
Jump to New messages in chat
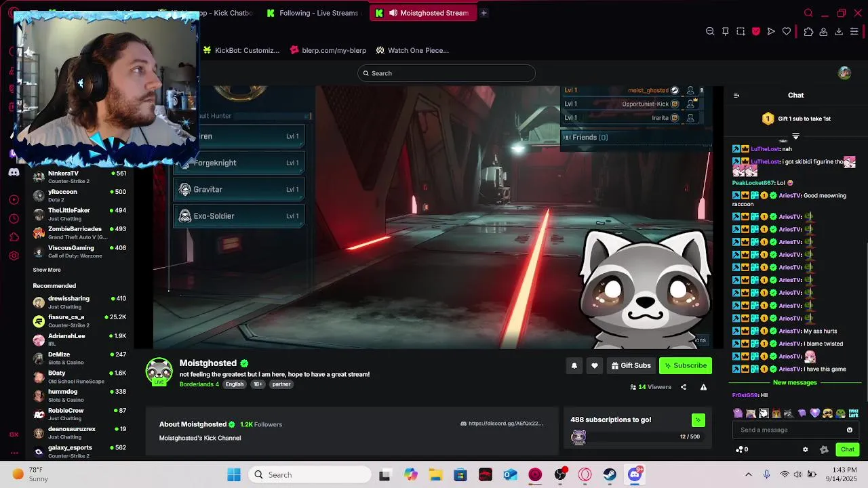point(795,382)
